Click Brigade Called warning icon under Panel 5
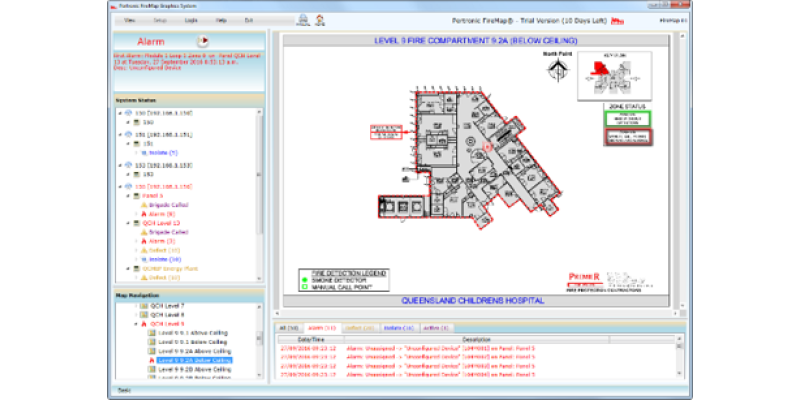The width and height of the screenshot is (800, 400). 144,205
